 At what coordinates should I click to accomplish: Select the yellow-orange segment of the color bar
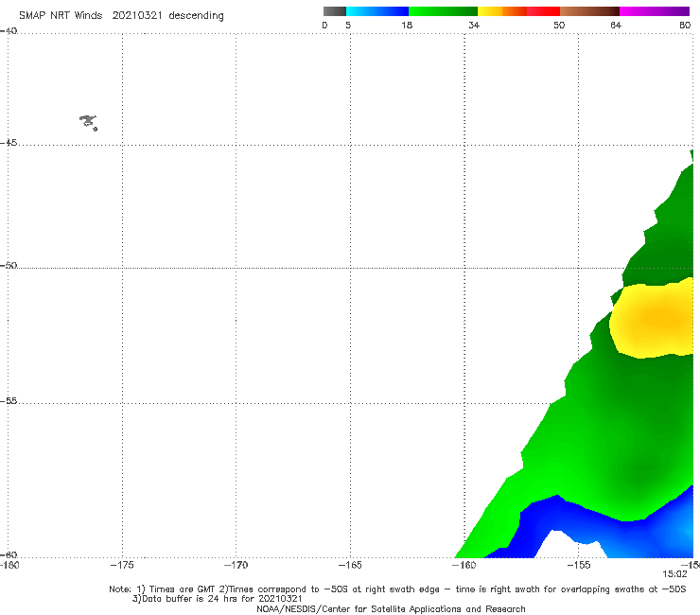point(502,11)
